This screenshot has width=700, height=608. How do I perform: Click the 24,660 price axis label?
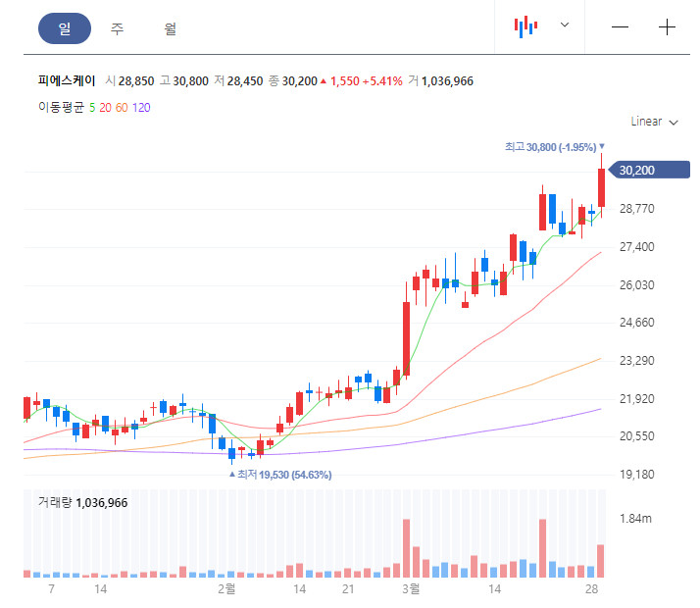click(636, 323)
